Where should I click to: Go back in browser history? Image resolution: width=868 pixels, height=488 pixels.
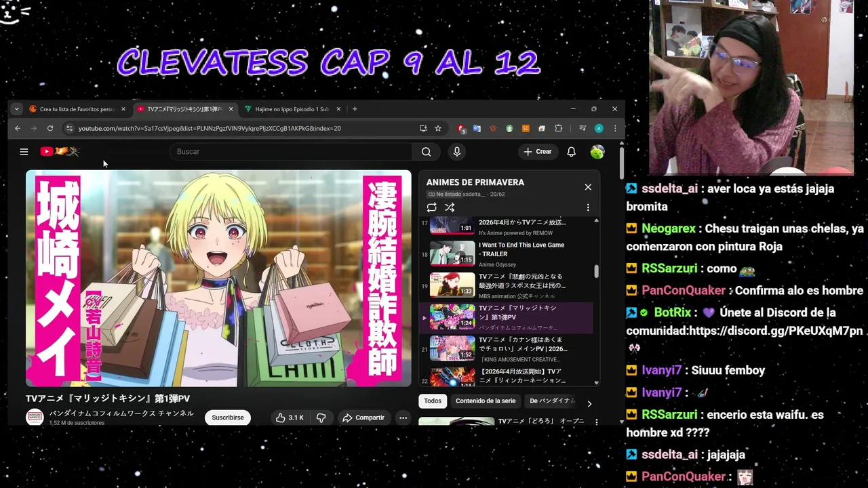[18, 128]
